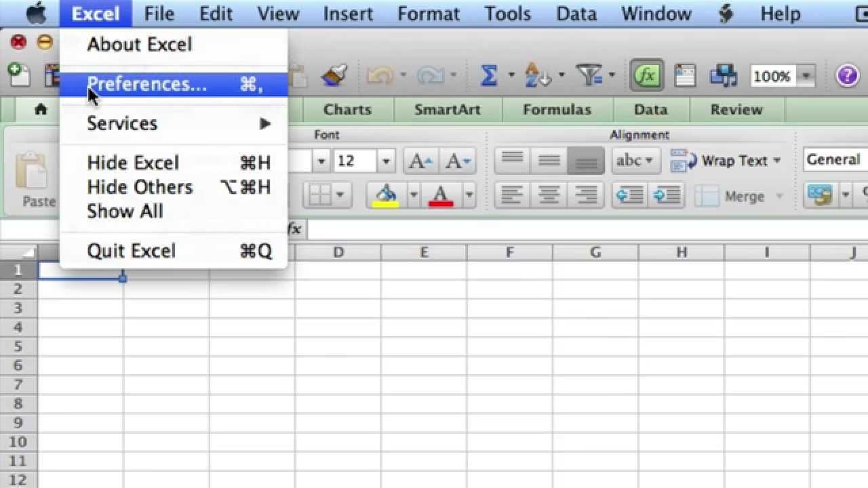Open the fill color dropdown arrow
Image resolution: width=868 pixels, height=488 pixels.
click(x=413, y=196)
